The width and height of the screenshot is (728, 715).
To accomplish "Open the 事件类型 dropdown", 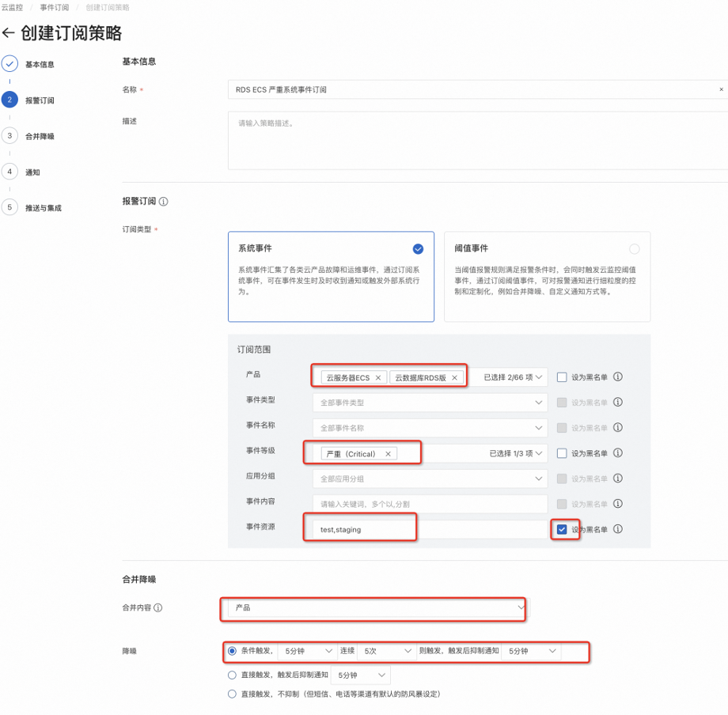I will click(x=430, y=403).
